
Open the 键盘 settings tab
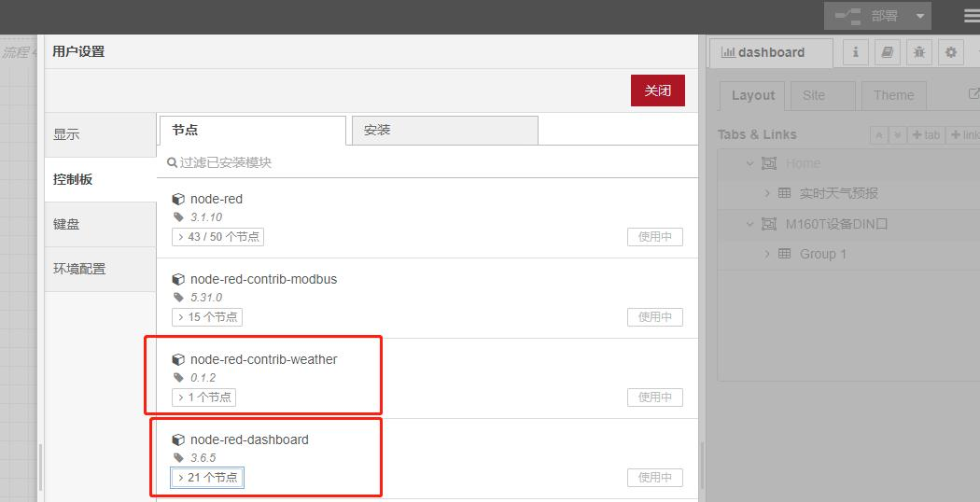coord(101,225)
